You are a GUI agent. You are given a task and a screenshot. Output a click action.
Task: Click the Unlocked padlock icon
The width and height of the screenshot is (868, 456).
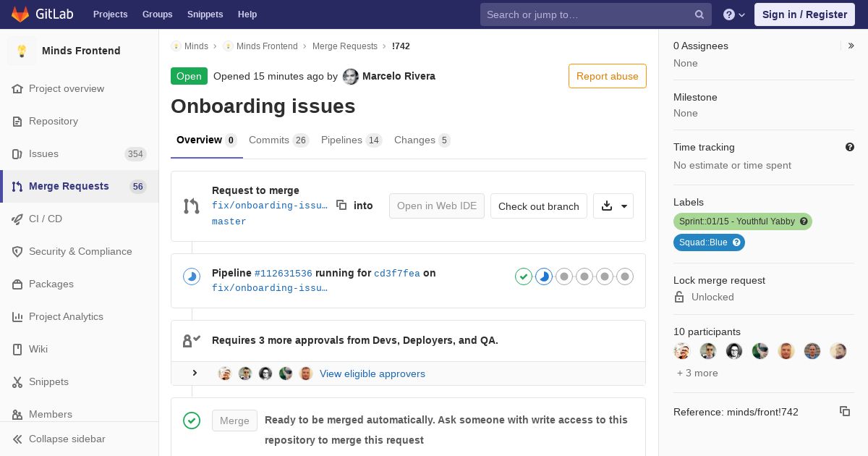(679, 297)
